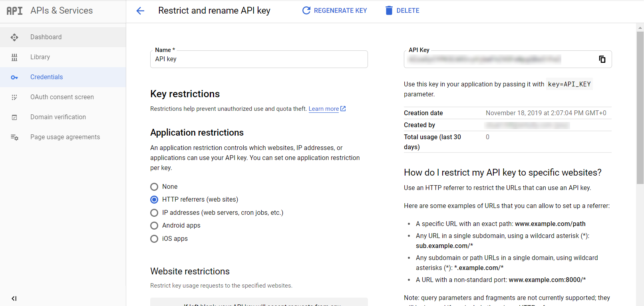Click the www.example.com:8000/* example text
This screenshot has height=306, width=644.
pos(547,280)
